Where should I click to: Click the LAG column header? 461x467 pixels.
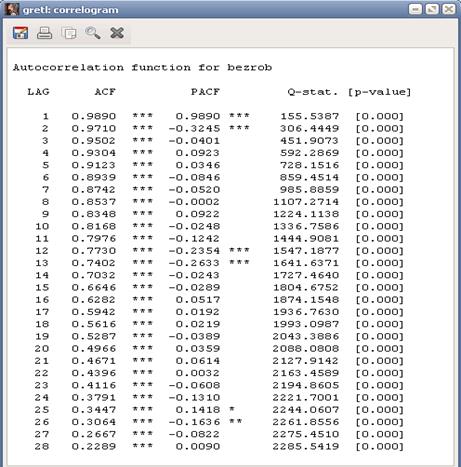pyautogui.click(x=38, y=92)
